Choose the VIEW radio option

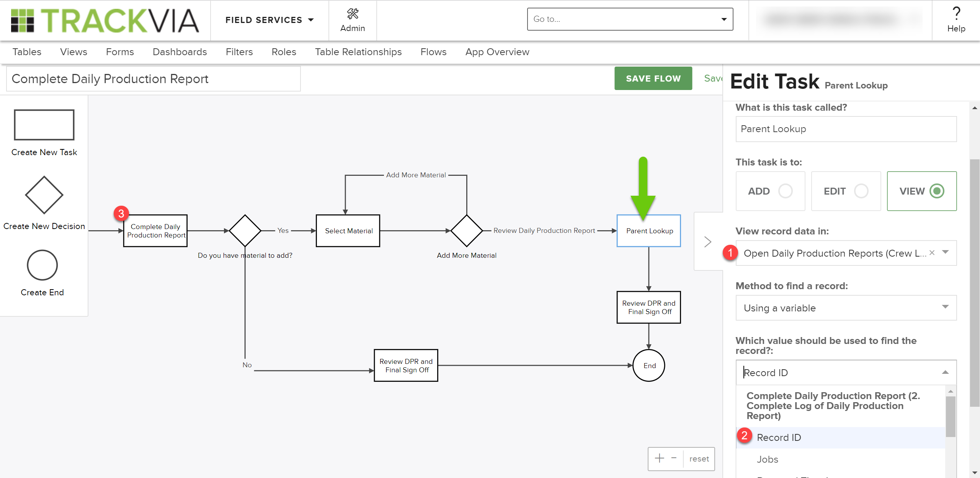(937, 191)
